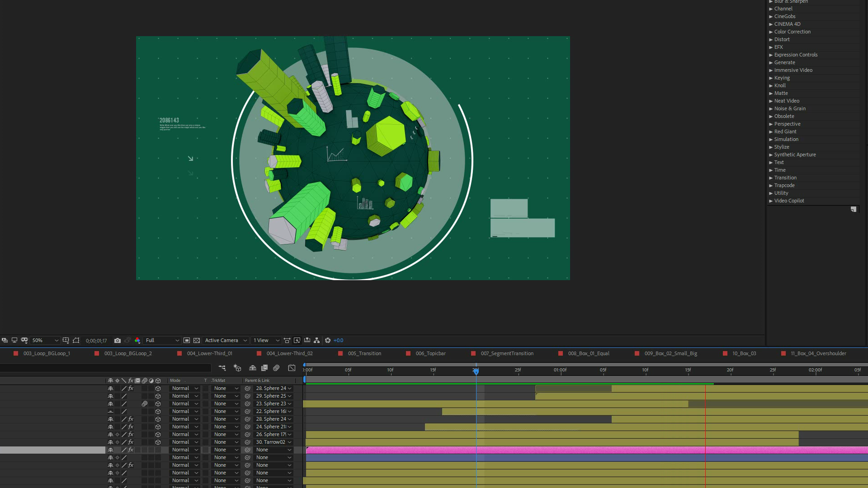Expand the Color Correction effects category
The image size is (868, 488).
(792, 32)
